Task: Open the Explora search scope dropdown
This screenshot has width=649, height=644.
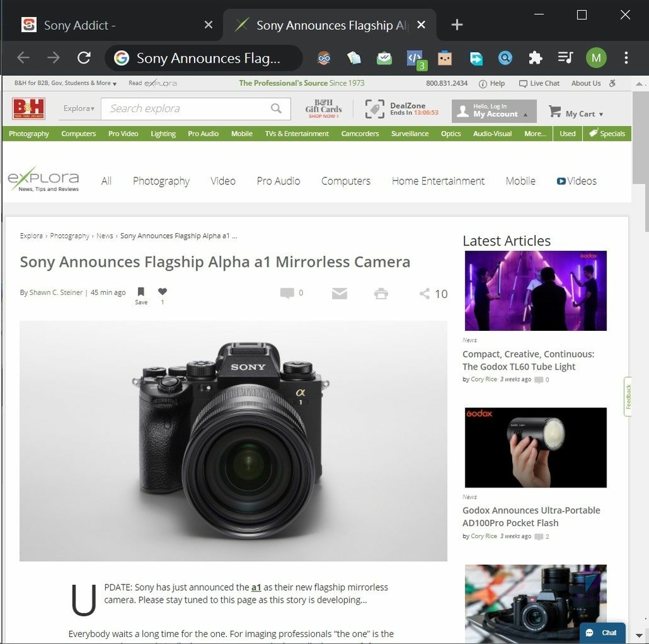Action: 79,108
